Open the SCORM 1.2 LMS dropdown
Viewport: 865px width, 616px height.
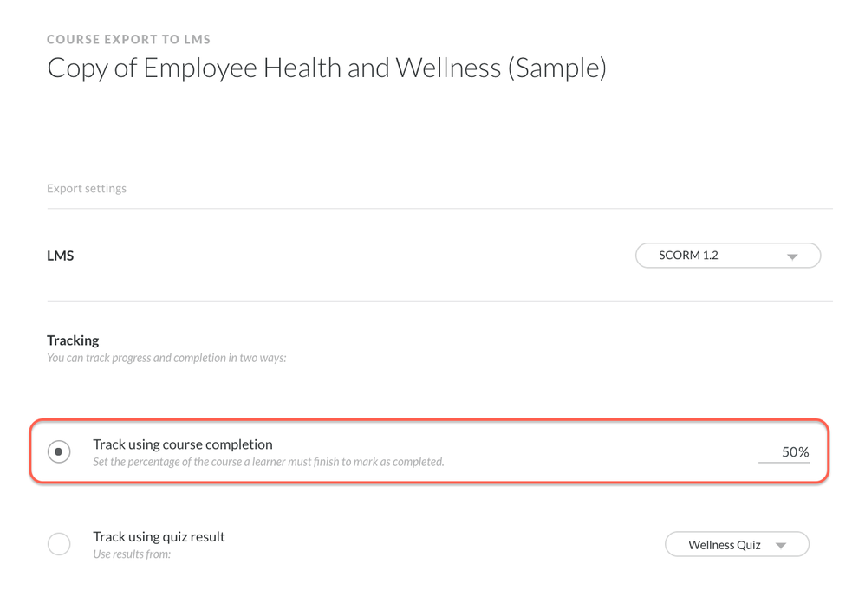tap(727, 256)
